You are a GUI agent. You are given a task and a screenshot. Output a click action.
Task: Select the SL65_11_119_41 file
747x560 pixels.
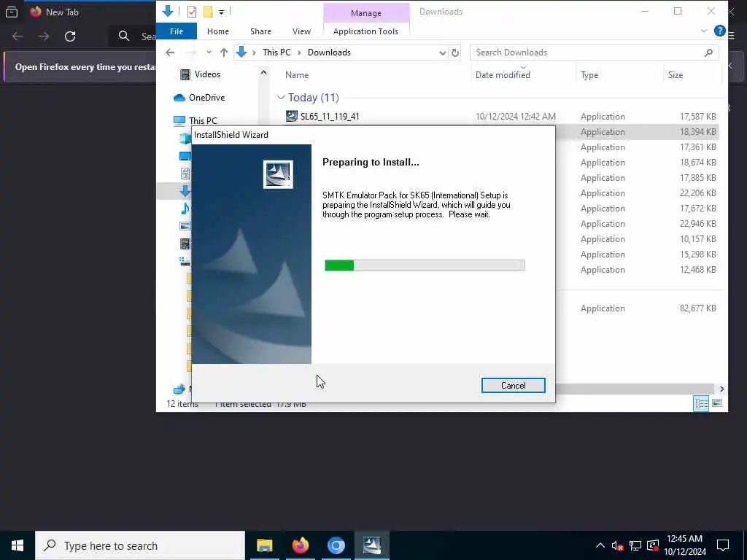330,117
